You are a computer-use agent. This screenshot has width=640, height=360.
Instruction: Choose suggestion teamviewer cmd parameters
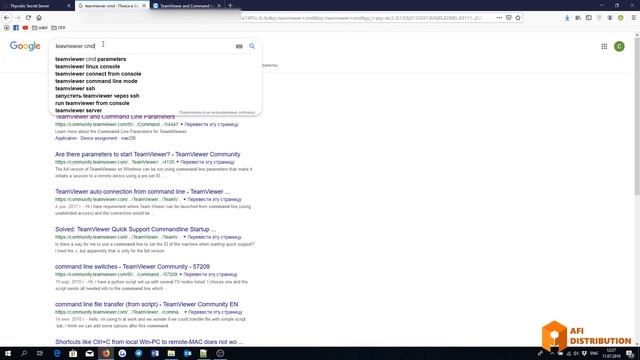[x=91, y=59]
